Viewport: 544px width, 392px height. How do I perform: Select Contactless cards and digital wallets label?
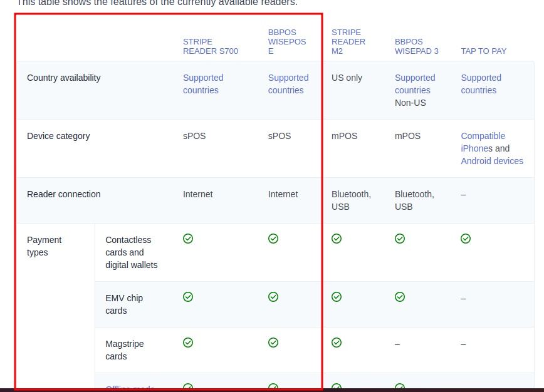coord(132,252)
